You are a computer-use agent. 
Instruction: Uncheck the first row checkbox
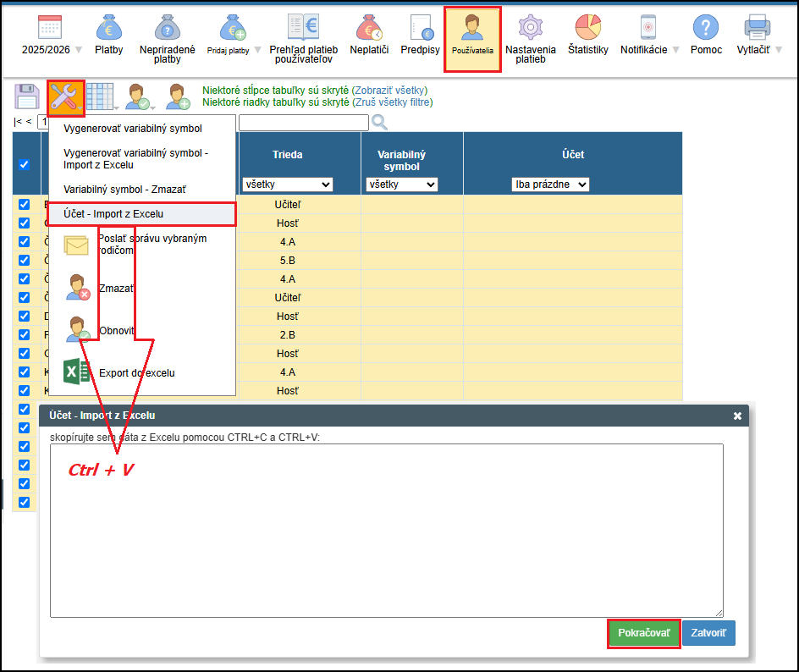pos(24,204)
